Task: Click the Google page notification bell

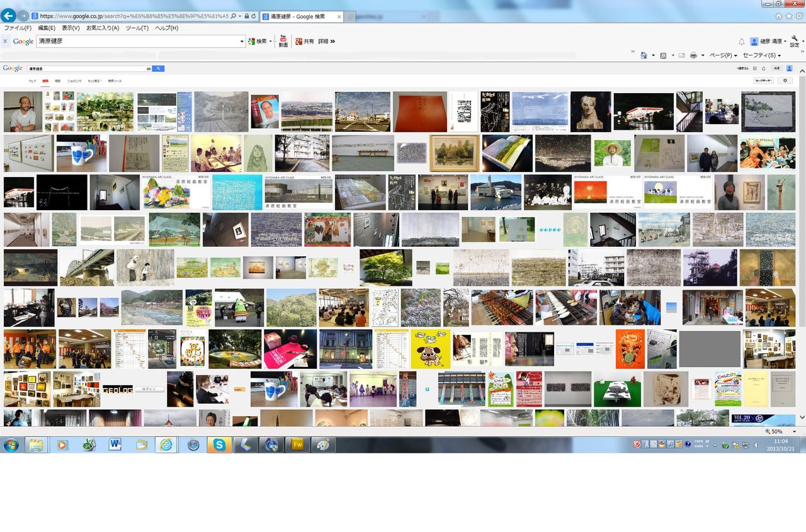Action: click(764, 68)
